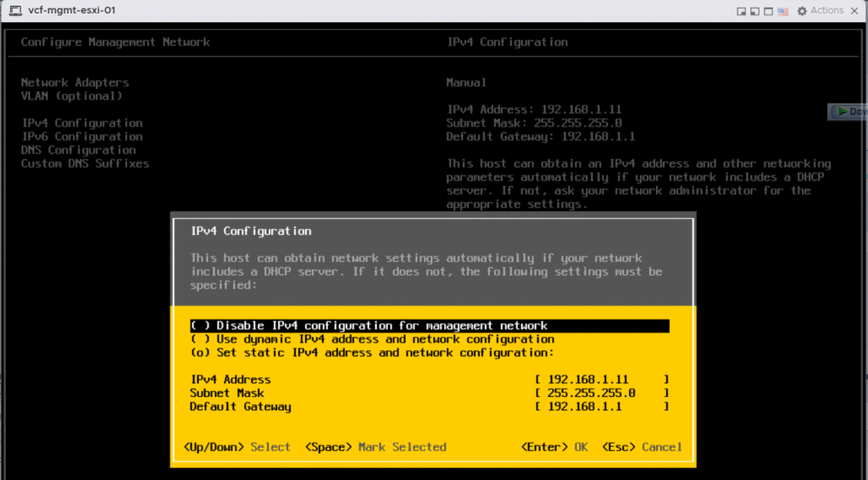Select IPv6 Configuration menu entry
The width and height of the screenshot is (868, 480).
81,137
